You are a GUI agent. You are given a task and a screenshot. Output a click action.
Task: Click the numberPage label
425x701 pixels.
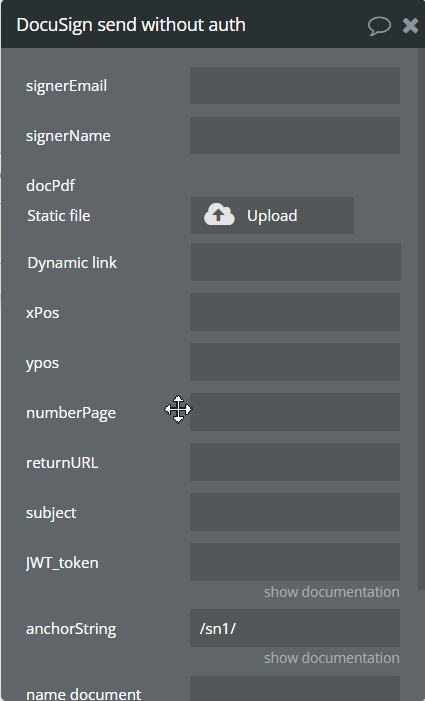(71, 413)
